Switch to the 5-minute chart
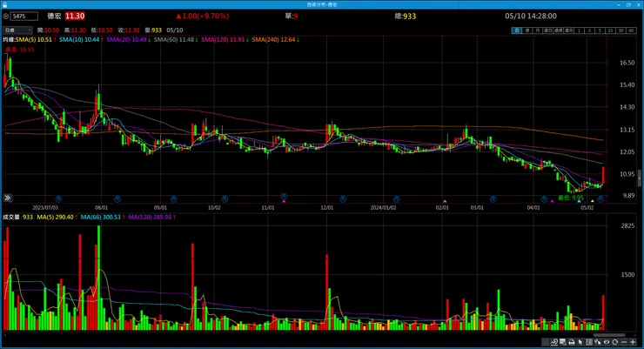Viewport: 644px width, 349px height. pyautogui.click(x=600, y=30)
